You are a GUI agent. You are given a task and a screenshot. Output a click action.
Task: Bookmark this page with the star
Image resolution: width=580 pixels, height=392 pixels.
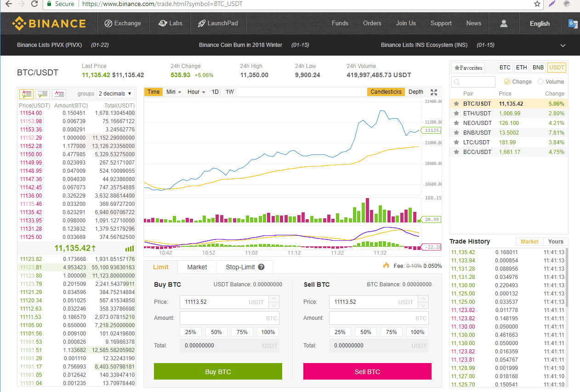537,4
